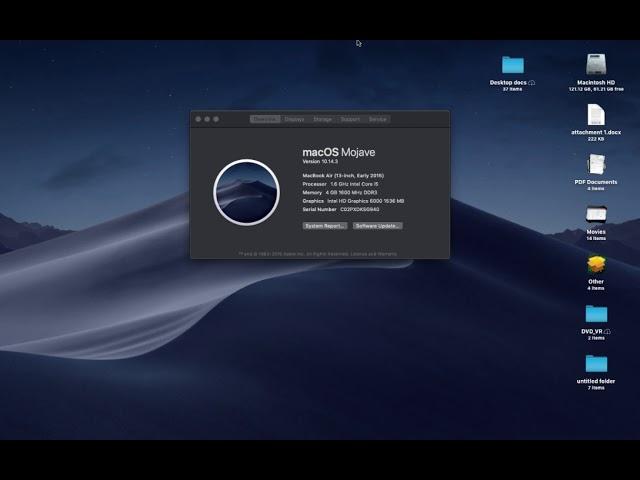This screenshot has width=640, height=480.
Task: Click the Software Update button
Action: (378, 226)
